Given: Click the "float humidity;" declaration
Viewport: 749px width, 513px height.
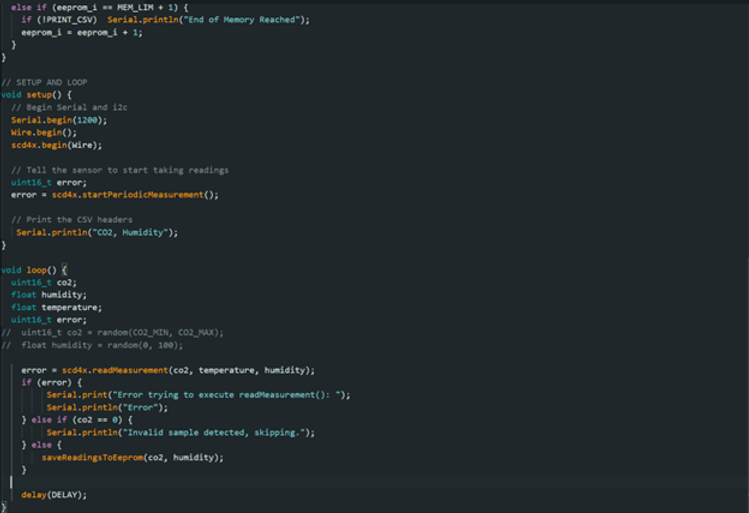Looking at the screenshot, I should (x=49, y=295).
